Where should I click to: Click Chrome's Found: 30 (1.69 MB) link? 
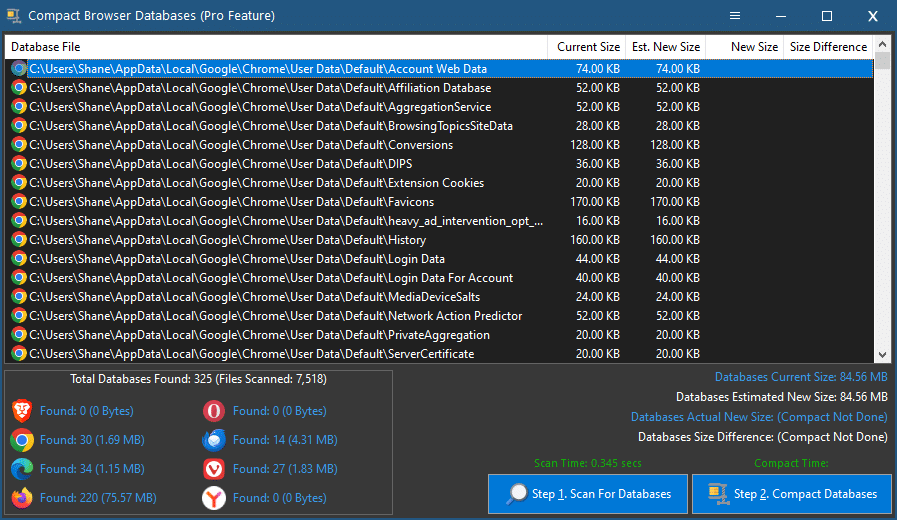coord(92,440)
